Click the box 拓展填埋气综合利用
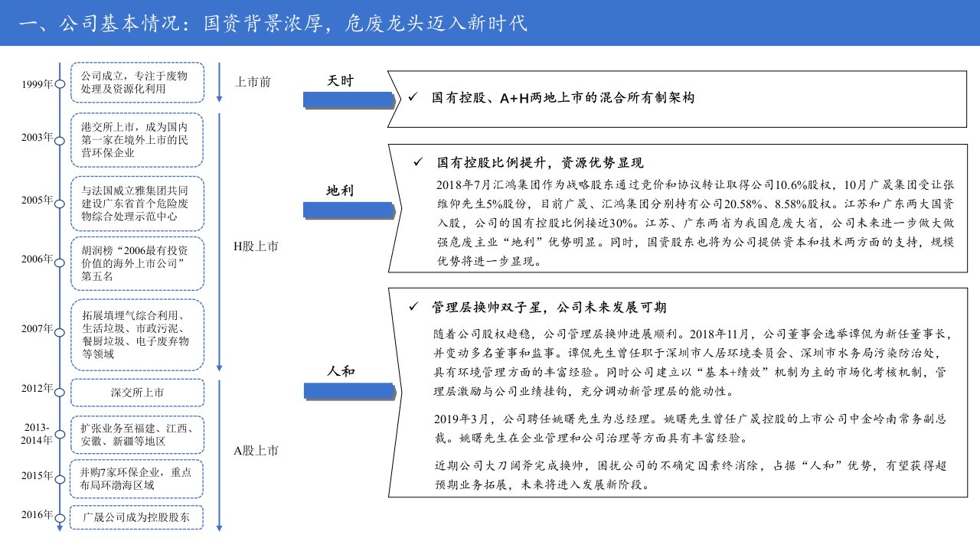 tap(137, 335)
